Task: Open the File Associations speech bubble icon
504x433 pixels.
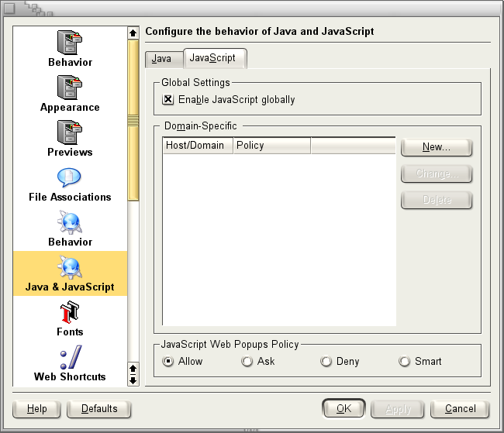Action: (69, 177)
